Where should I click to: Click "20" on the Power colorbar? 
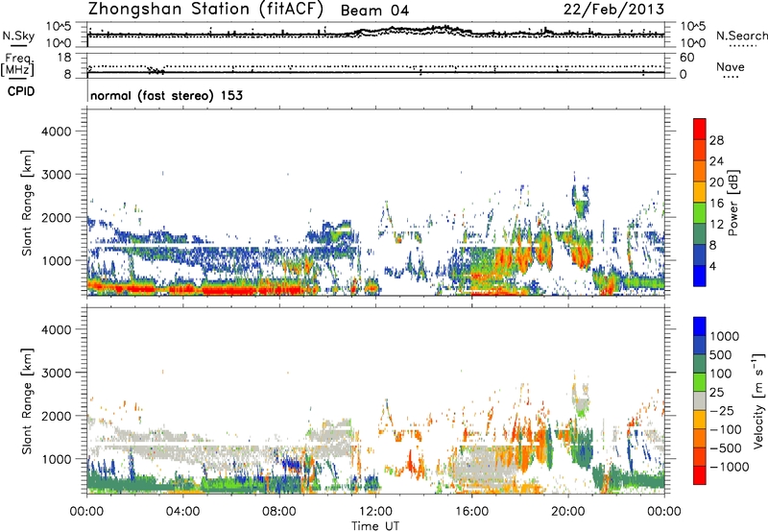716,182
